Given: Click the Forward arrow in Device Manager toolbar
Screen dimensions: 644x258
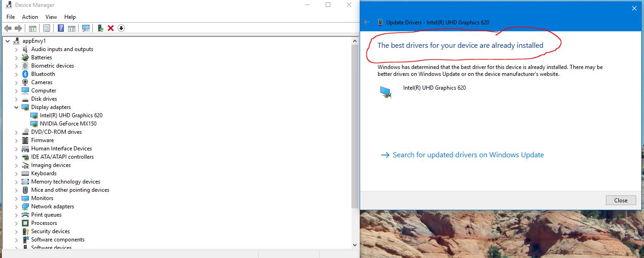Looking at the screenshot, I should (x=18, y=28).
